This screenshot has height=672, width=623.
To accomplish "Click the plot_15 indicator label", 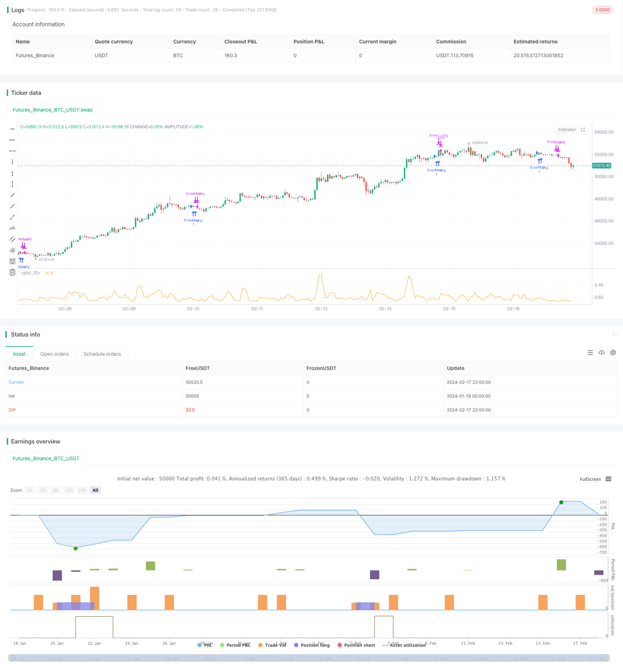I will 31,273.
